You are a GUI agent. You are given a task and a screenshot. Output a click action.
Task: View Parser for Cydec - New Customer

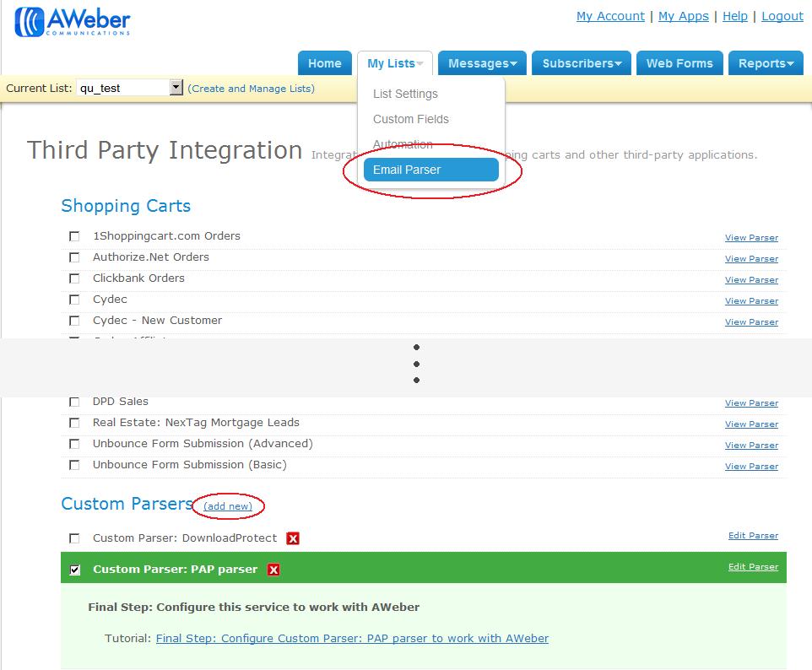coord(751,322)
